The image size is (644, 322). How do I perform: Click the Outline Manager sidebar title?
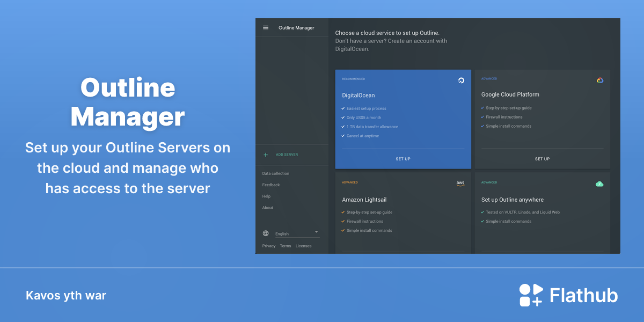(296, 28)
